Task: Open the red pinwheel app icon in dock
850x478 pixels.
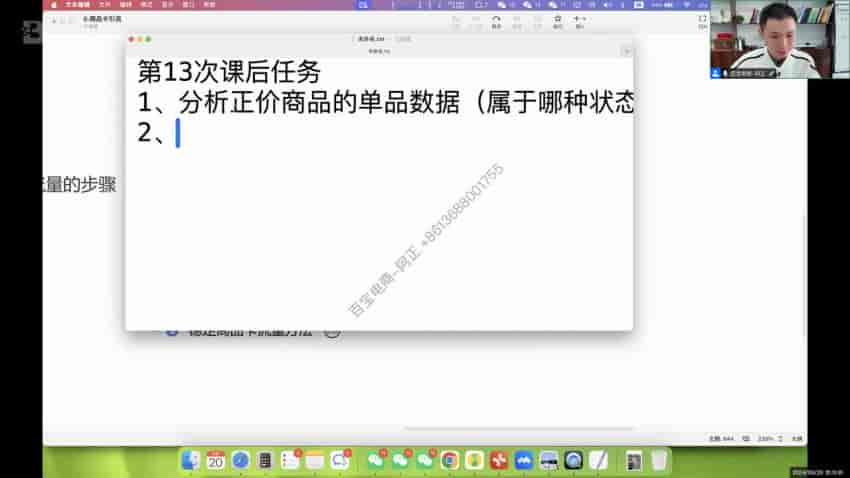Action: point(499,460)
